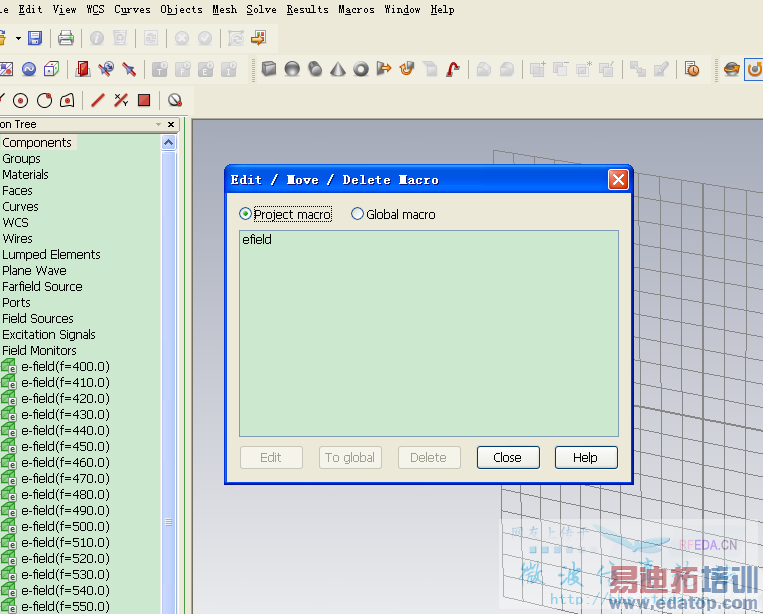Open the Results menu

(x=307, y=9)
